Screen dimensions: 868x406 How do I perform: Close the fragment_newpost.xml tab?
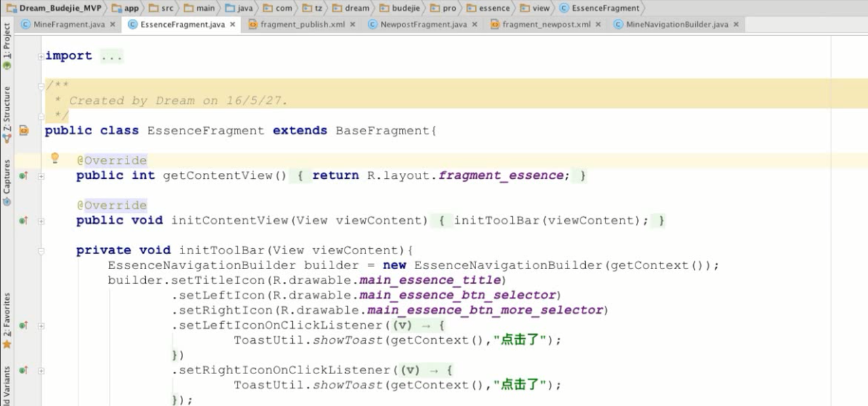(x=598, y=24)
